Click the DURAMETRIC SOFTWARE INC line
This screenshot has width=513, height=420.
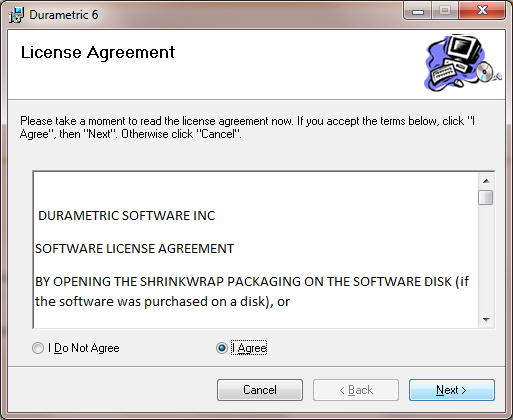click(x=127, y=216)
